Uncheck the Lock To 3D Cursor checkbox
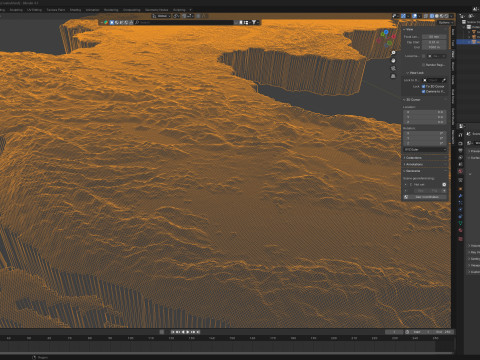 click(x=424, y=86)
